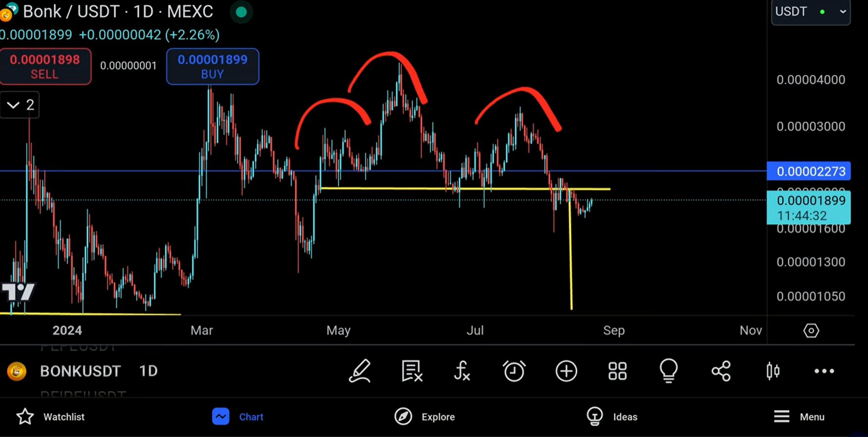868x437 pixels.
Task: Open the Ideas tab
Action: pos(612,417)
